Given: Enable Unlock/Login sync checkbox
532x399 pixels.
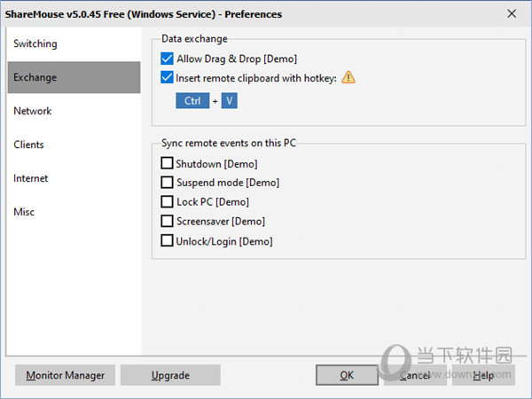Looking at the screenshot, I should coord(168,241).
